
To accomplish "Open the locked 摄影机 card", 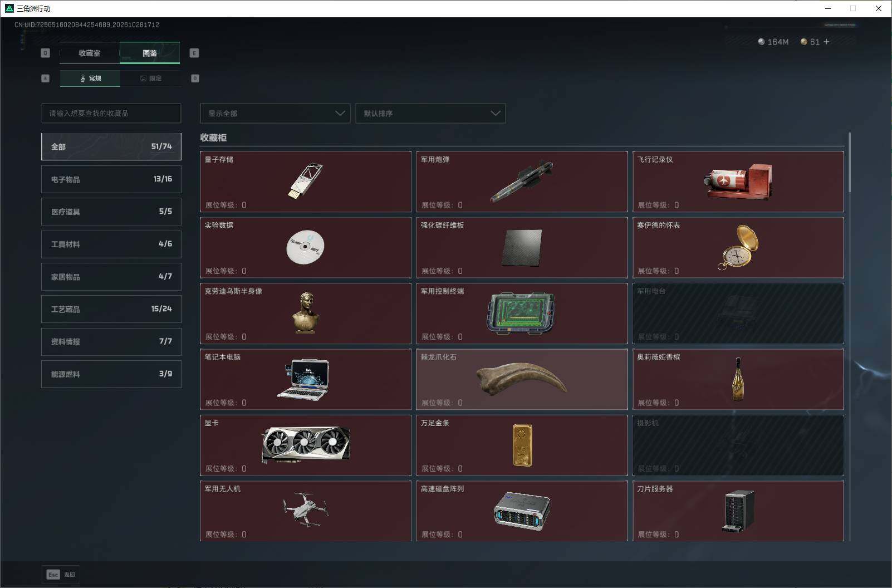I will tap(738, 445).
